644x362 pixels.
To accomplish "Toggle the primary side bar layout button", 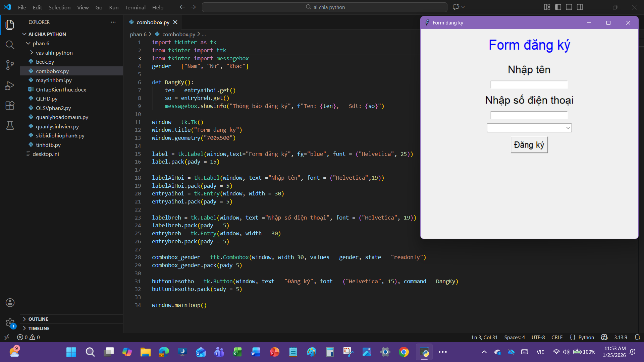I will pyautogui.click(x=558, y=7).
